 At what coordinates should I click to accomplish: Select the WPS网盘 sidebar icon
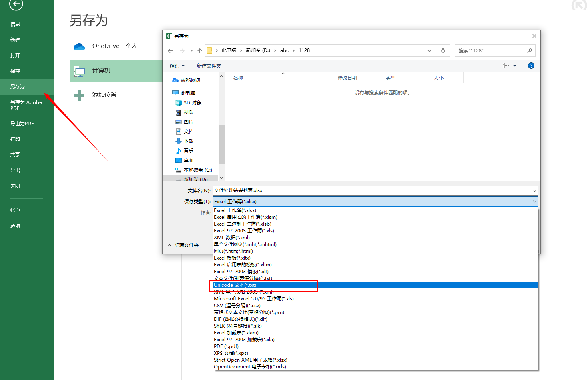coord(175,80)
